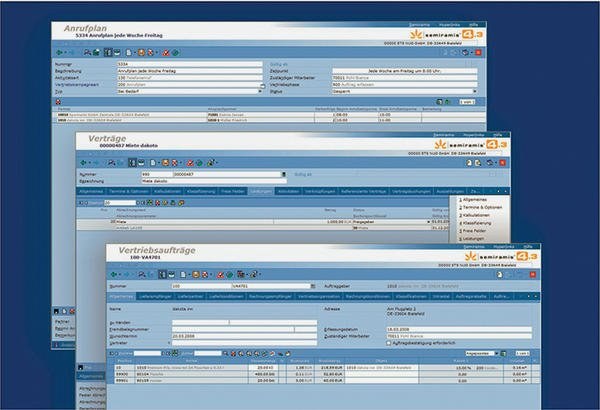The width and height of the screenshot is (600, 410).
Task: Click lookup icon beside Verträge number 00000487
Action: 284,174
